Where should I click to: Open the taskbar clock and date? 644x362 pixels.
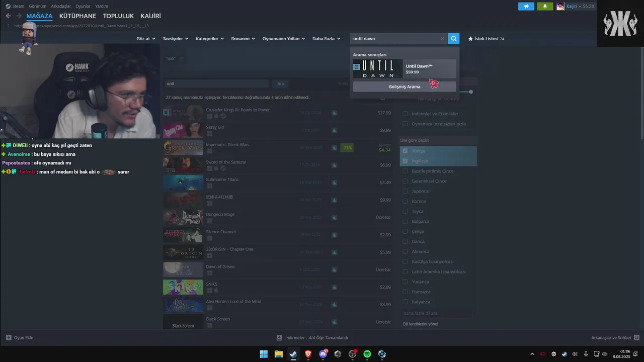point(624,354)
